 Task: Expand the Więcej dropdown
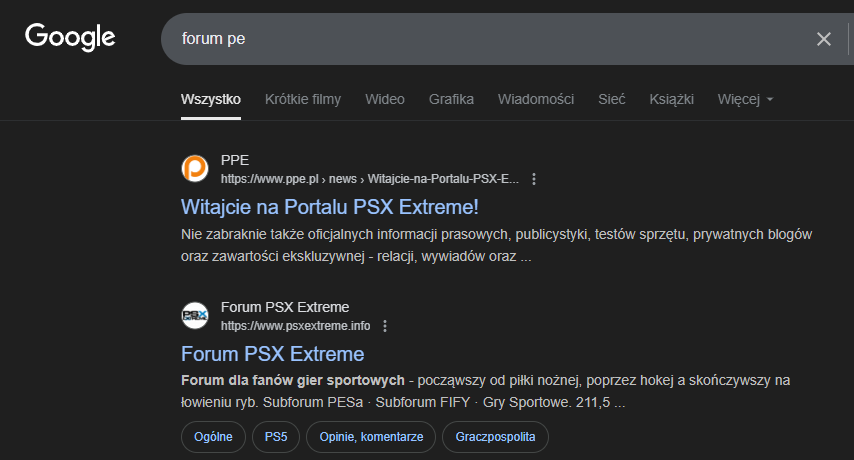(x=745, y=99)
